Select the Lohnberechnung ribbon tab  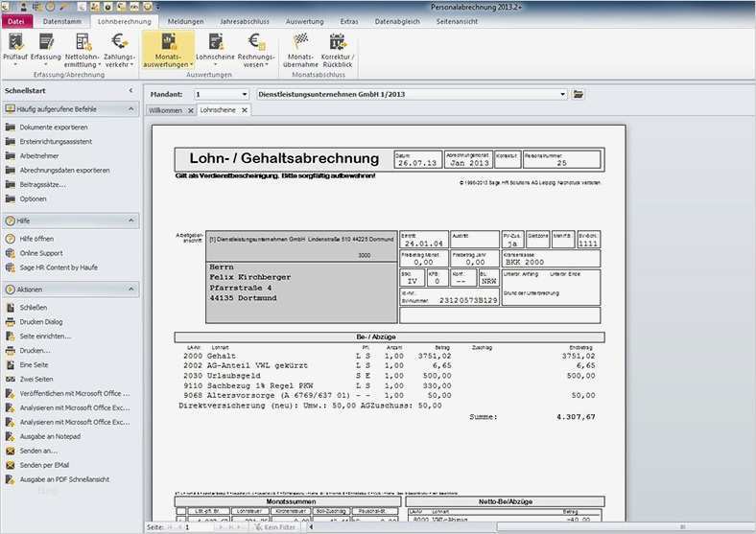pos(125,21)
